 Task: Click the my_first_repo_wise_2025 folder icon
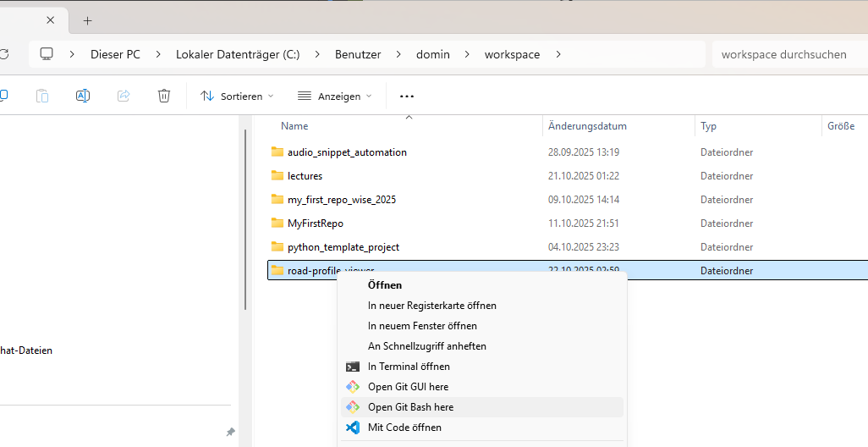pyautogui.click(x=277, y=200)
